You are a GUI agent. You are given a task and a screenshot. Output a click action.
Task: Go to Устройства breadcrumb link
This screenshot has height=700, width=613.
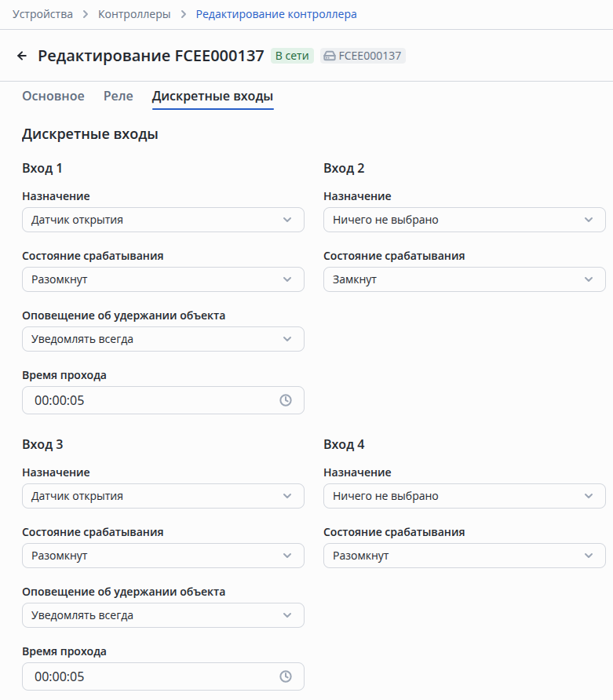pos(42,14)
